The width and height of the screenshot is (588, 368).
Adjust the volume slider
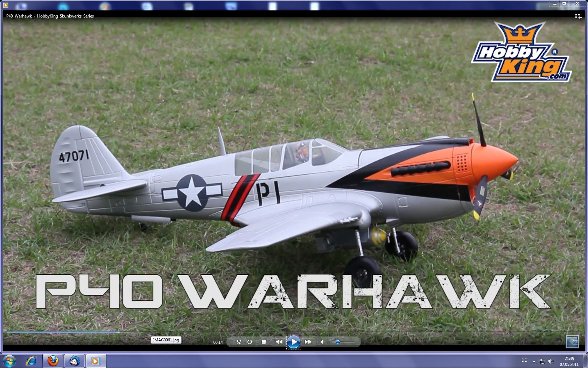point(338,341)
